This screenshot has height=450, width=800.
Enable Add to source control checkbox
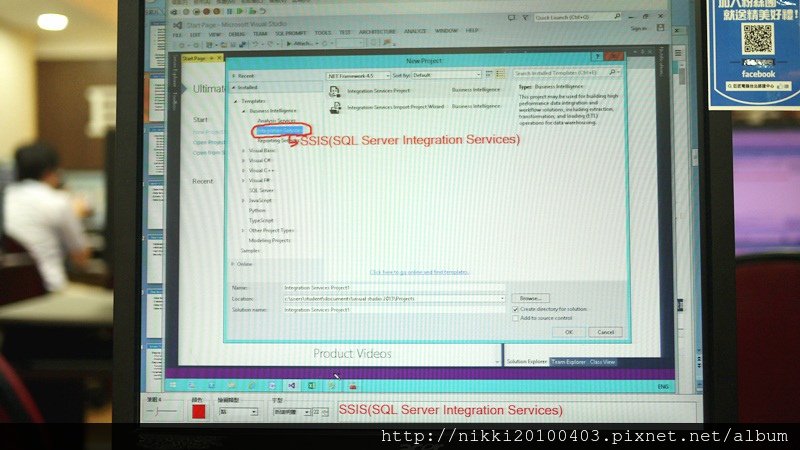pyautogui.click(x=515, y=318)
